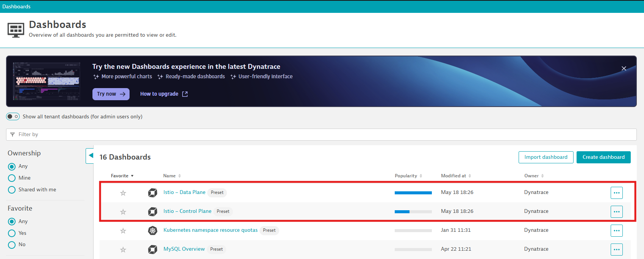The height and width of the screenshot is (259, 644).
Task: Select Favorite Any radio button
Action: pos(12,222)
